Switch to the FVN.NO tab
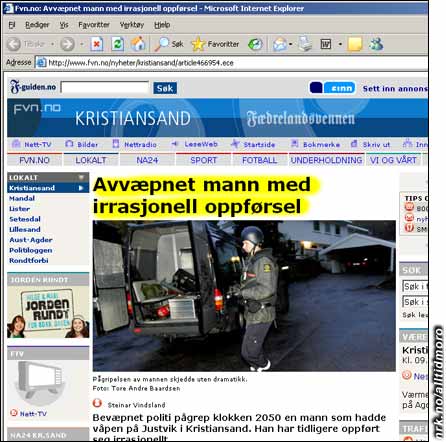The width and height of the screenshot is (446, 442). (34, 160)
